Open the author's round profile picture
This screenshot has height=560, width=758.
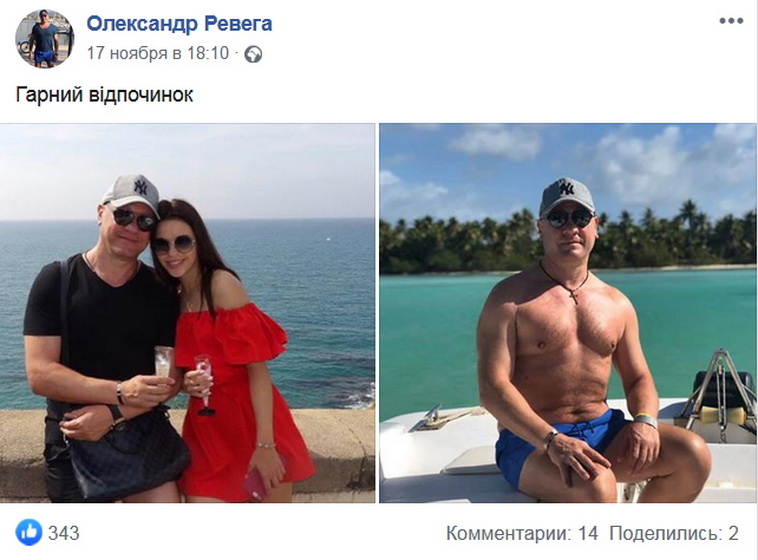pyautogui.click(x=44, y=38)
